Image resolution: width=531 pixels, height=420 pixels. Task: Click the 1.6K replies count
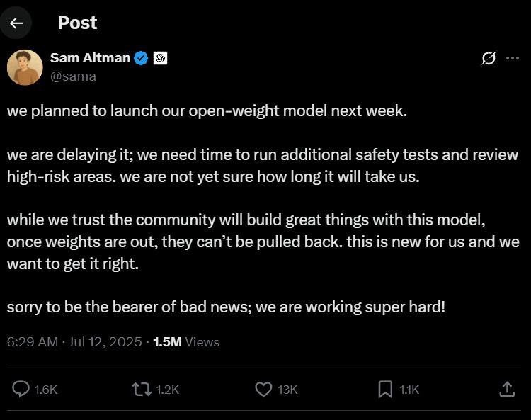pos(46,390)
